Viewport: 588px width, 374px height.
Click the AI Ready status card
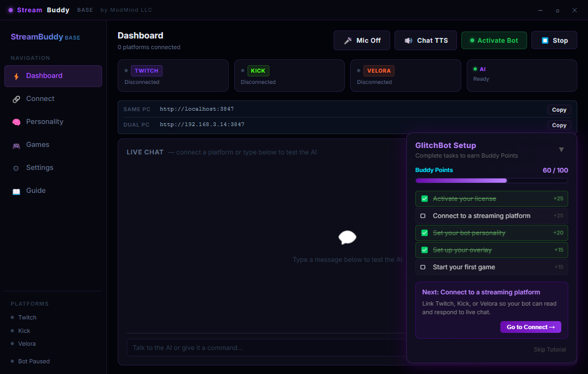[x=522, y=75]
